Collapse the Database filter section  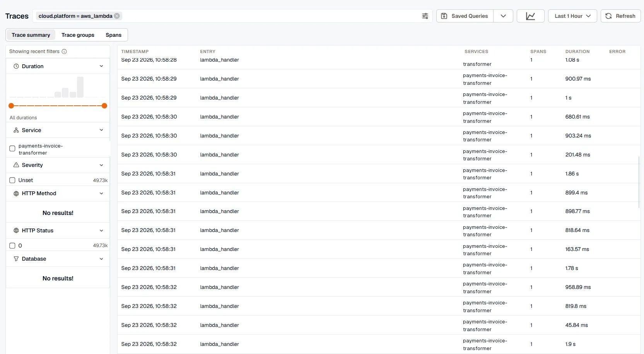[x=101, y=259]
